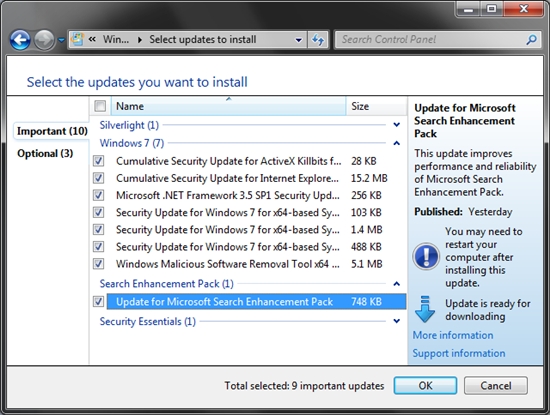This screenshot has height=415, width=550.
Task: Close the window with the red X
Action: [523, 9]
